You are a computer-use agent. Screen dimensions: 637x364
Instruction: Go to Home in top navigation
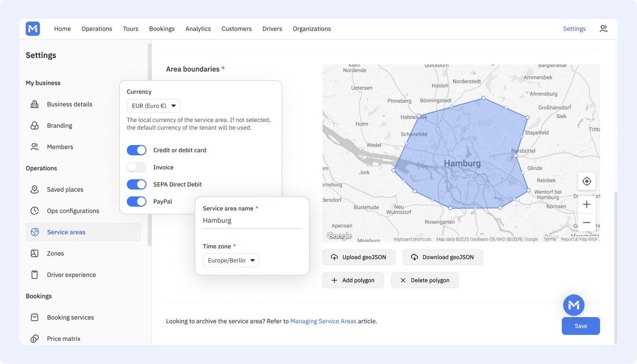[62, 29]
